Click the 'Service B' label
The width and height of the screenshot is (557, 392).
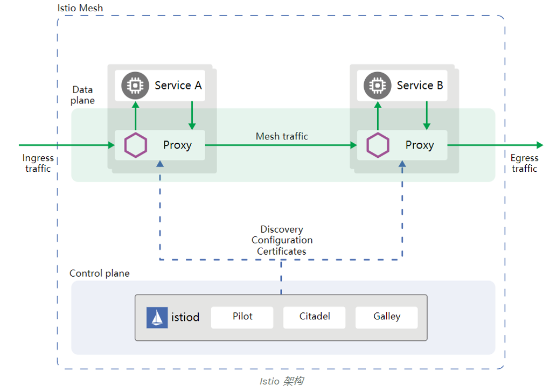pos(420,86)
